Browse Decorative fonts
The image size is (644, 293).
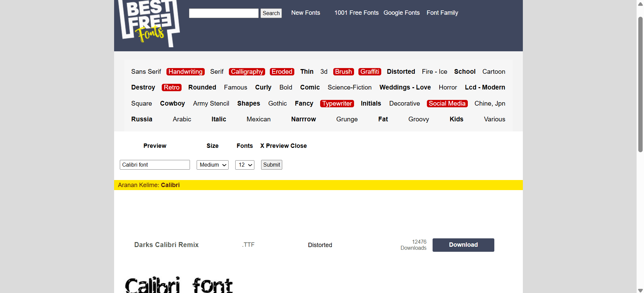(404, 104)
